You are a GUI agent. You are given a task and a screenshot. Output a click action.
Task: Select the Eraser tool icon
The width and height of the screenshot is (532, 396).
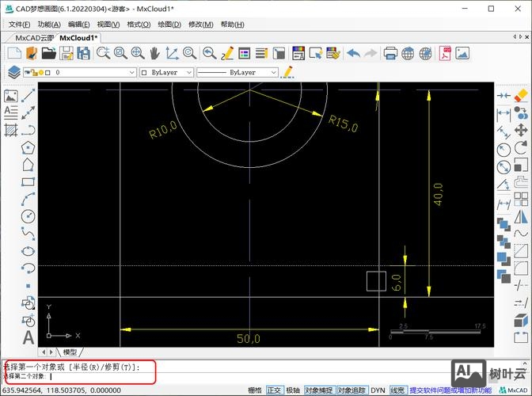(x=520, y=95)
